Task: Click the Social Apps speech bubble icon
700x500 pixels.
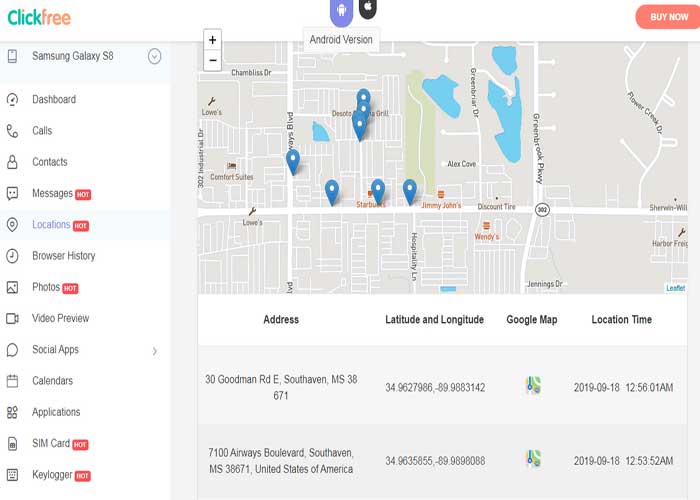Action: tap(12, 350)
